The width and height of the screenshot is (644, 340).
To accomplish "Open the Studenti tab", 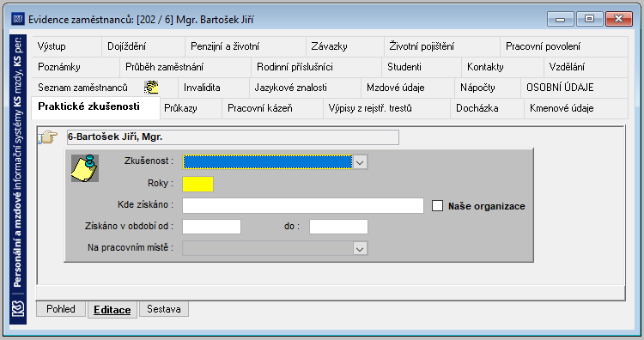I will tap(422, 67).
